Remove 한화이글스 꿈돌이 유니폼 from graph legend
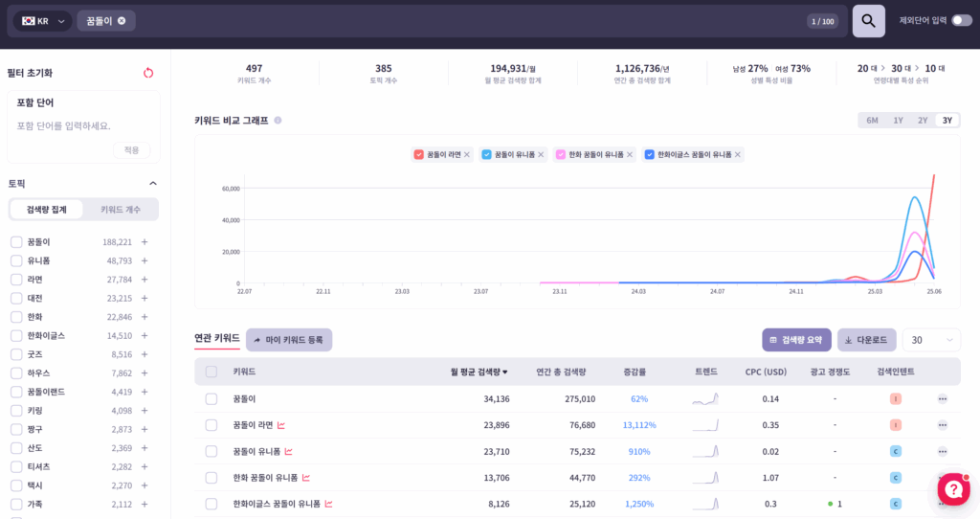The width and height of the screenshot is (980, 519). coord(738,154)
